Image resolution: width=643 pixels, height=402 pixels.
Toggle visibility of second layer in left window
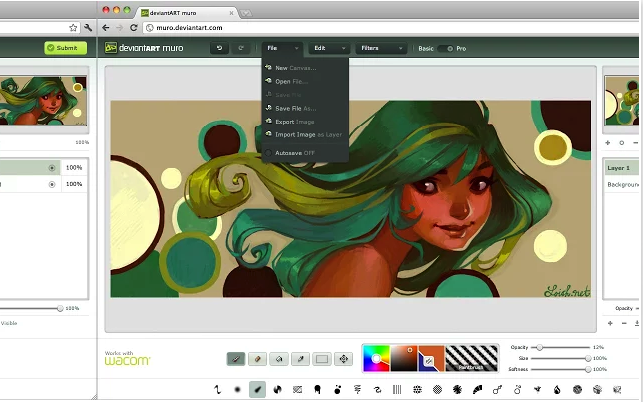[x=52, y=184]
